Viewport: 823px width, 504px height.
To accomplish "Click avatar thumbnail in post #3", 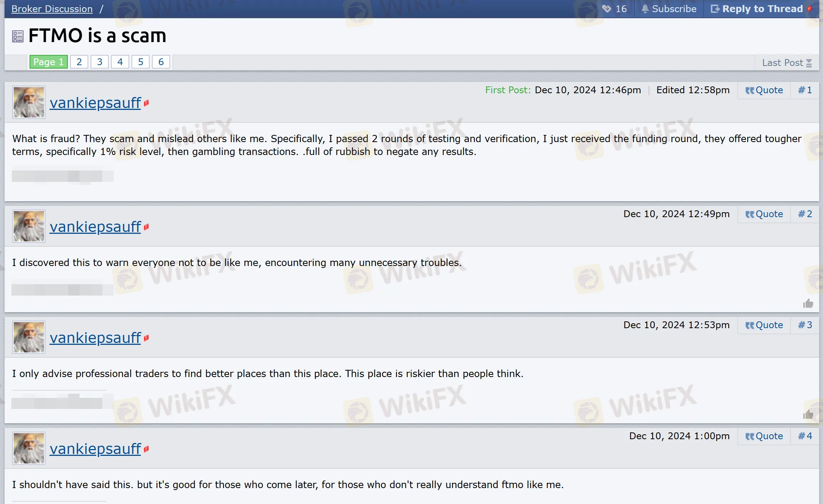I will 29,337.
